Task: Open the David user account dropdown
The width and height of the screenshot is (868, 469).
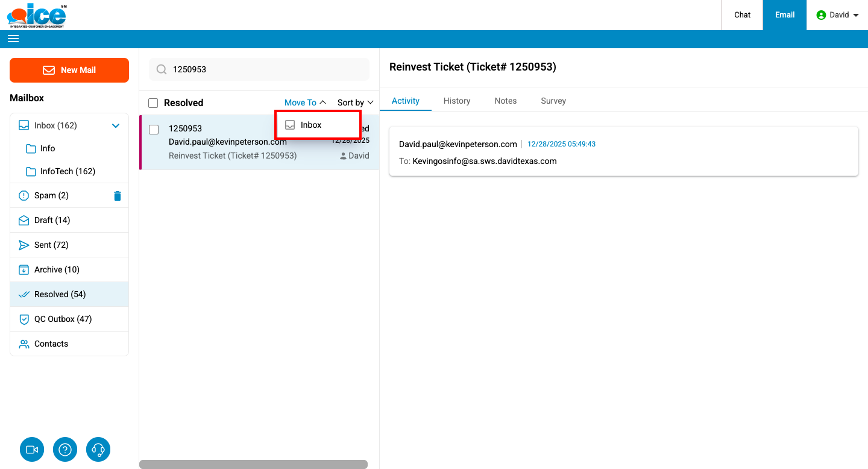Action: coord(837,15)
